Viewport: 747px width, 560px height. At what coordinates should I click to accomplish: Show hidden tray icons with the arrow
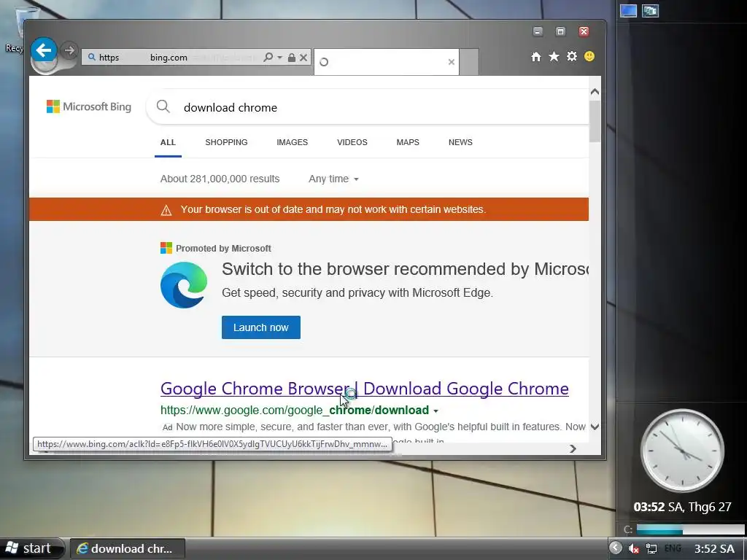click(616, 548)
